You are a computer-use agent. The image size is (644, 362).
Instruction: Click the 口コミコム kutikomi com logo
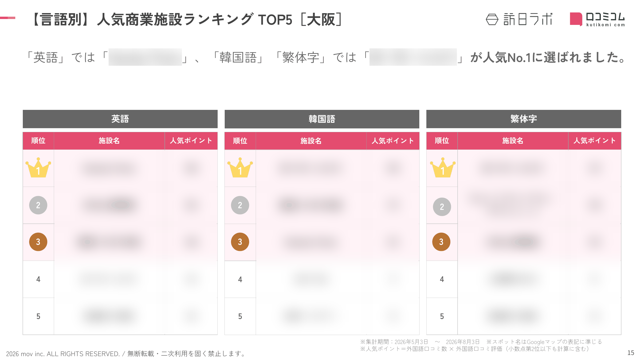tap(597, 19)
